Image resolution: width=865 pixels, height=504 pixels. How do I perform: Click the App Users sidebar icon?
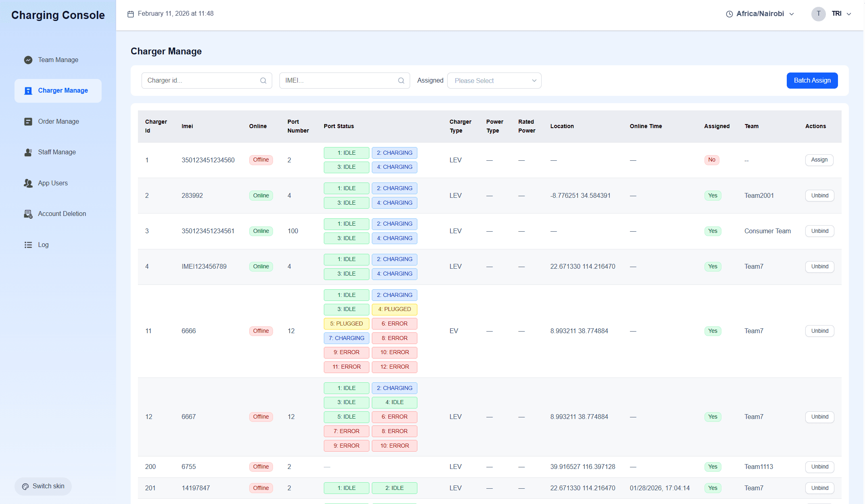(x=28, y=183)
